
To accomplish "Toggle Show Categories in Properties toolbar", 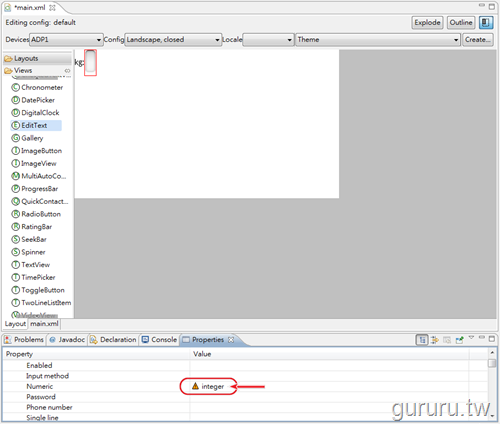I will coord(422,340).
